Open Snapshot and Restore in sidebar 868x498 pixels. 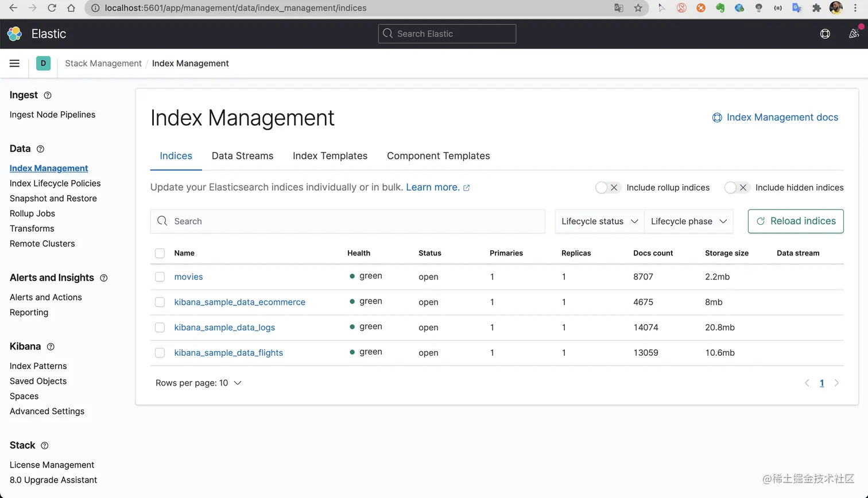[x=53, y=199]
